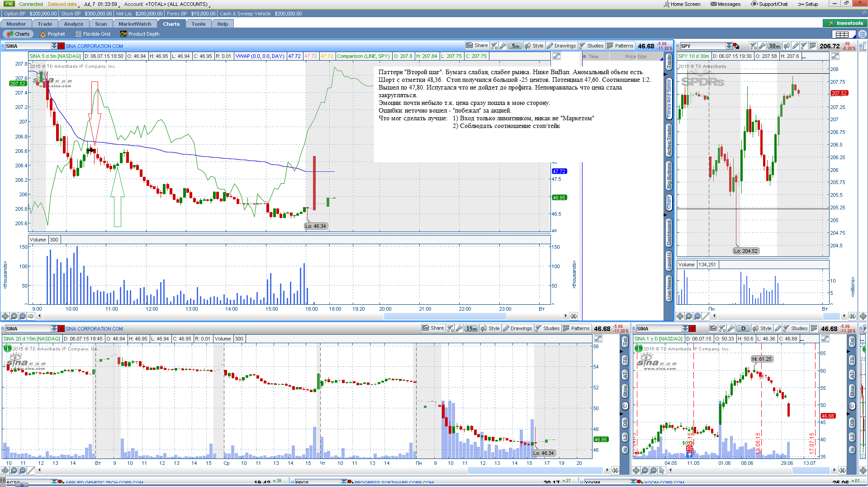Click the Investools button

click(x=845, y=23)
